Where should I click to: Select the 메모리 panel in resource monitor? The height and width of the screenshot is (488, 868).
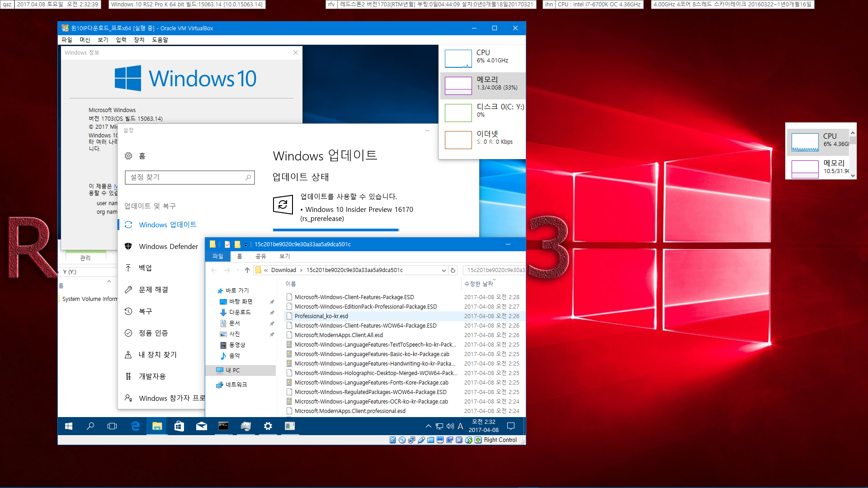tap(483, 85)
